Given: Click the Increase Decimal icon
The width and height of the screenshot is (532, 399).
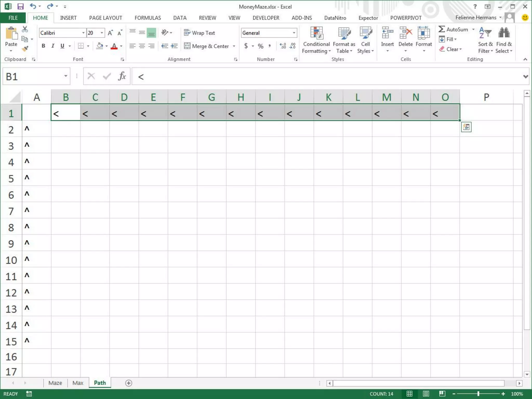Looking at the screenshot, I should 283,46.
